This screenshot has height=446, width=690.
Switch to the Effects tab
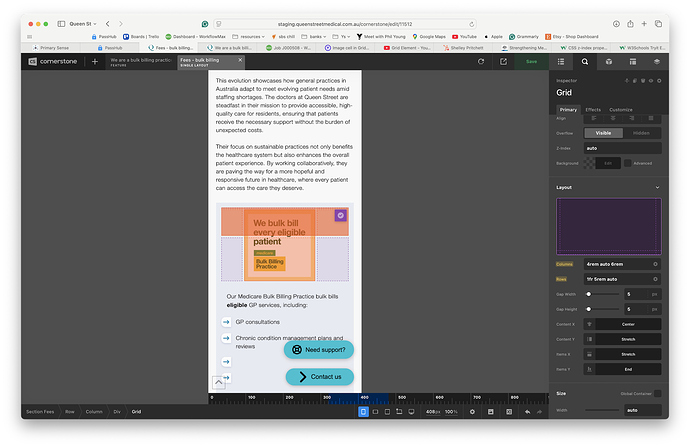click(593, 109)
